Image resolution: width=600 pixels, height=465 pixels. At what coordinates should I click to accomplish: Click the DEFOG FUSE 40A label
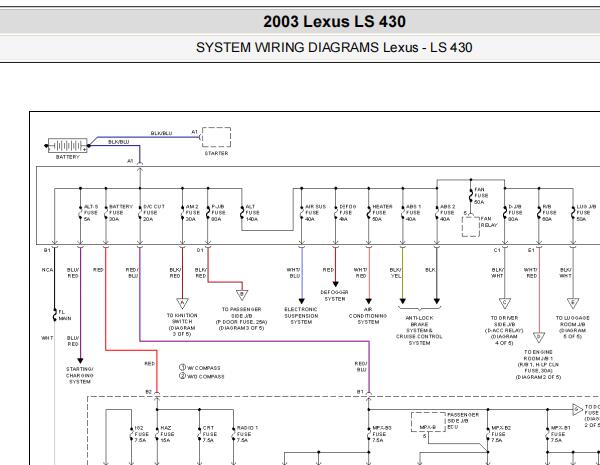[x=347, y=213]
